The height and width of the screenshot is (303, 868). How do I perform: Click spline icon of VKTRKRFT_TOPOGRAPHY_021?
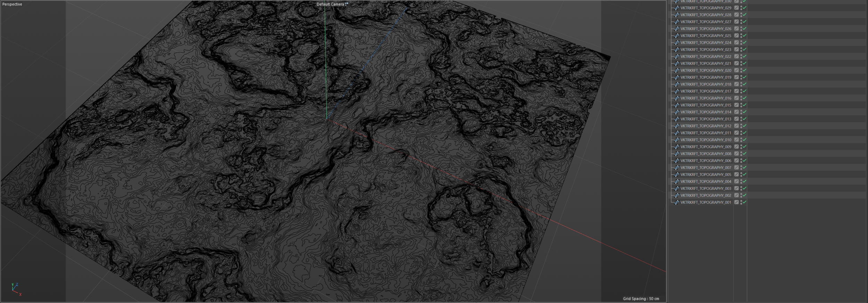(677, 64)
